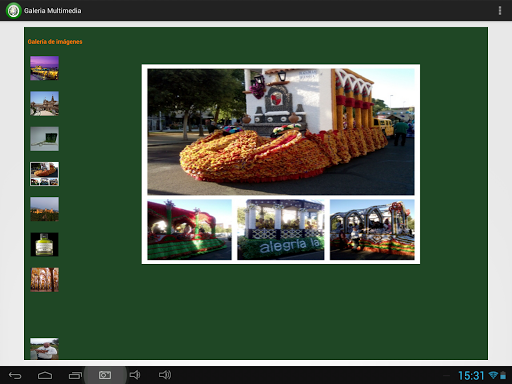Image resolution: width=512 pixels, height=384 pixels.
Task: Open the recent apps icon
Action: [x=75, y=376]
